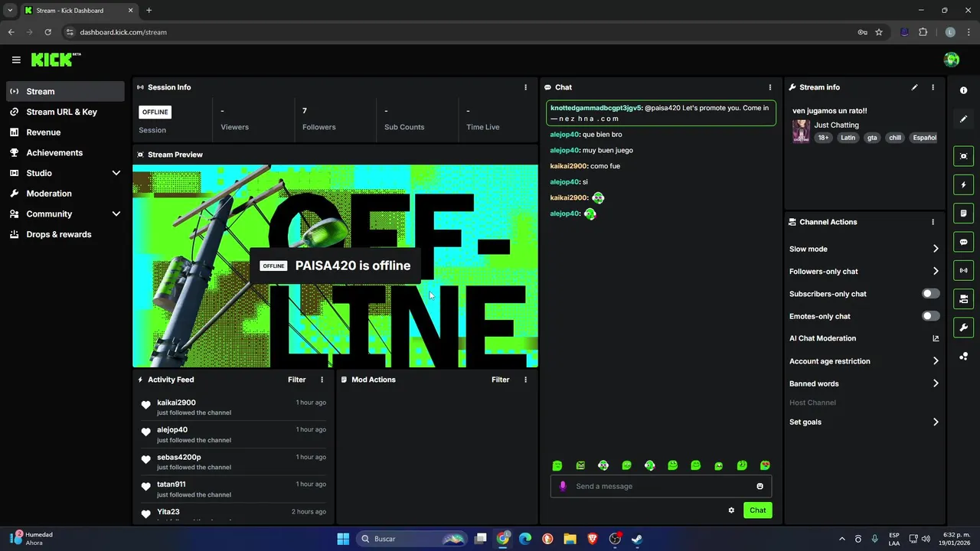Image resolution: width=980 pixels, height=551 pixels.
Task: Toggle the session info note icon in the sidebar
Action: (963, 213)
